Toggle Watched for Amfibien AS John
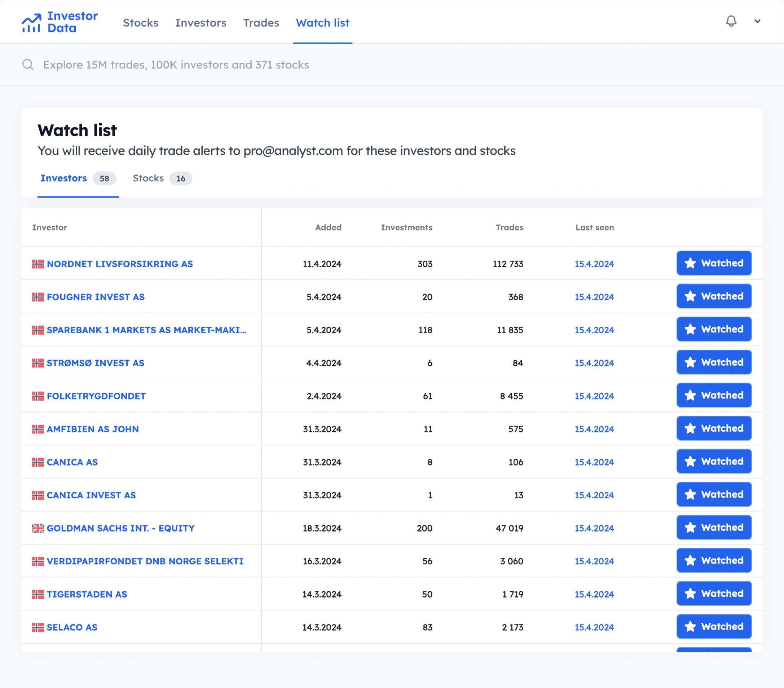The image size is (784, 688). click(x=713, y=428)
